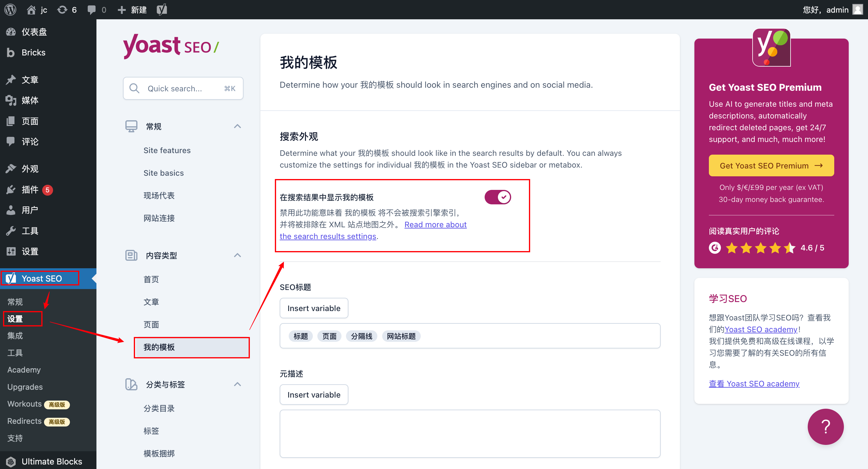Open 模板捆绑 taxonomy settings

[x=159, y=454]
